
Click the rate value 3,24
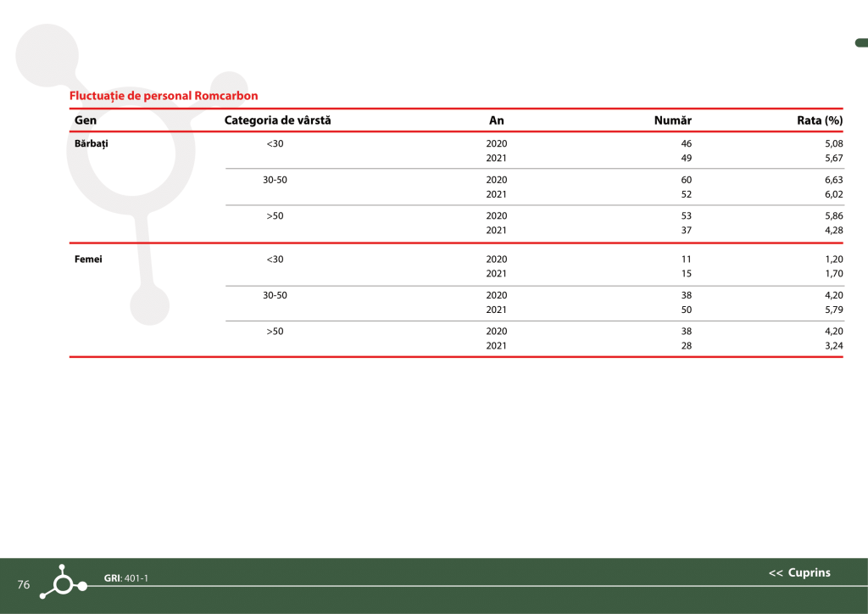point(833,345)
